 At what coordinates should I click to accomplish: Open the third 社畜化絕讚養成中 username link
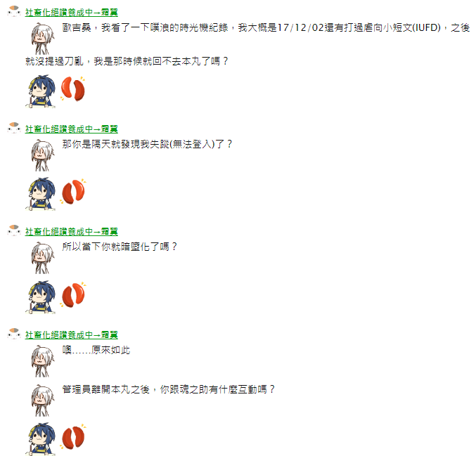tap(71, 231)
